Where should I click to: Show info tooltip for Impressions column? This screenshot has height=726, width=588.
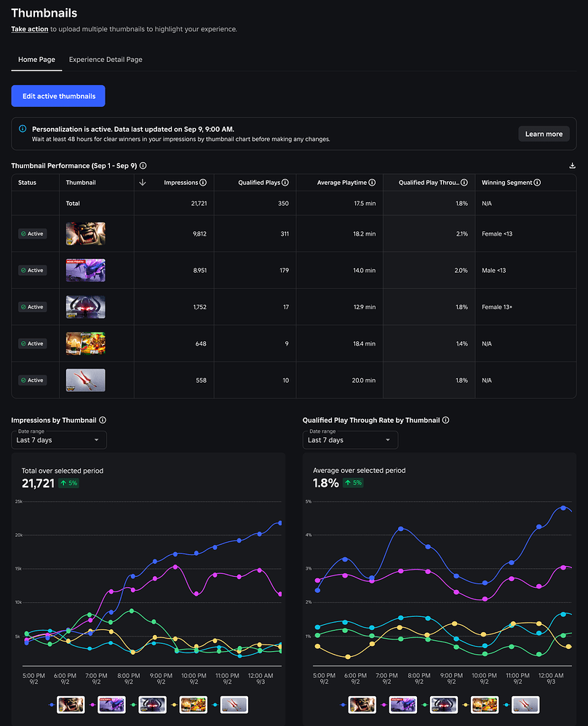[203, 183]
